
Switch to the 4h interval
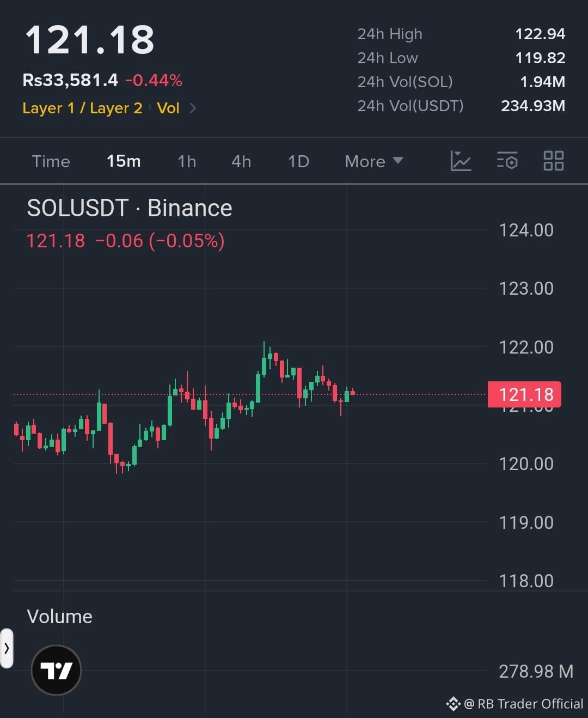[241, 161]
